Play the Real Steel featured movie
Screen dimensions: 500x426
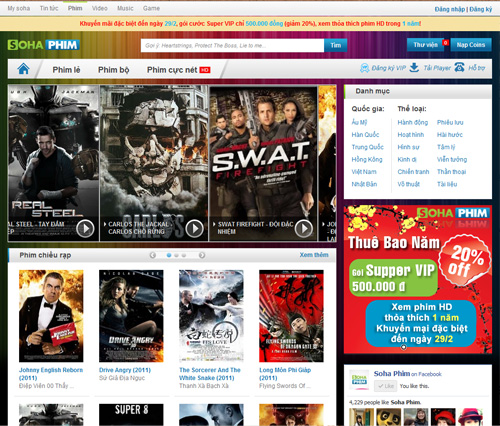click(x=85, y=229)
